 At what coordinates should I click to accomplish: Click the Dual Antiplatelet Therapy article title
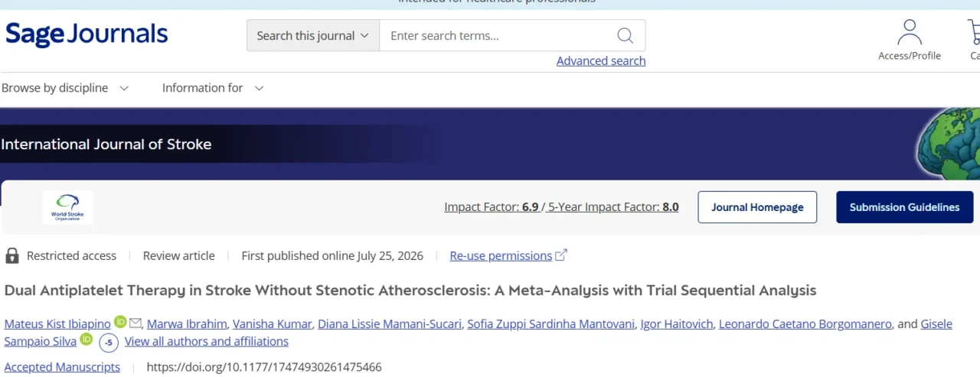(x=410, y=291)
